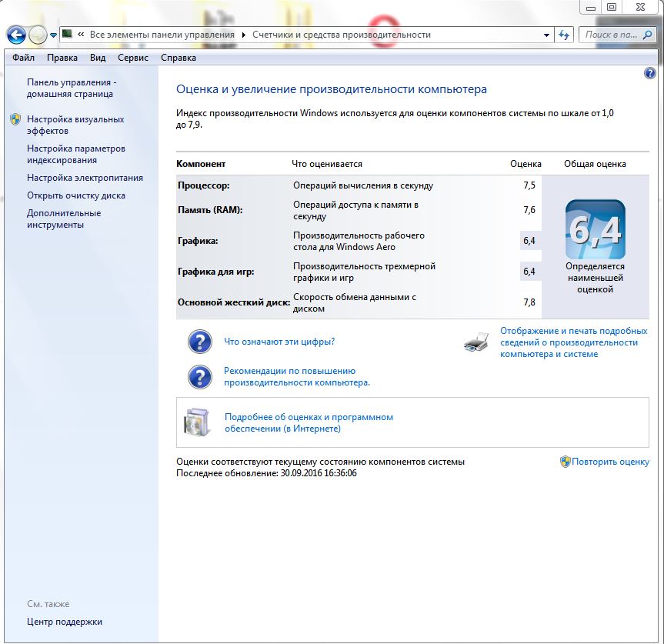Select the 'Процессор:' row label

point(204,185)
